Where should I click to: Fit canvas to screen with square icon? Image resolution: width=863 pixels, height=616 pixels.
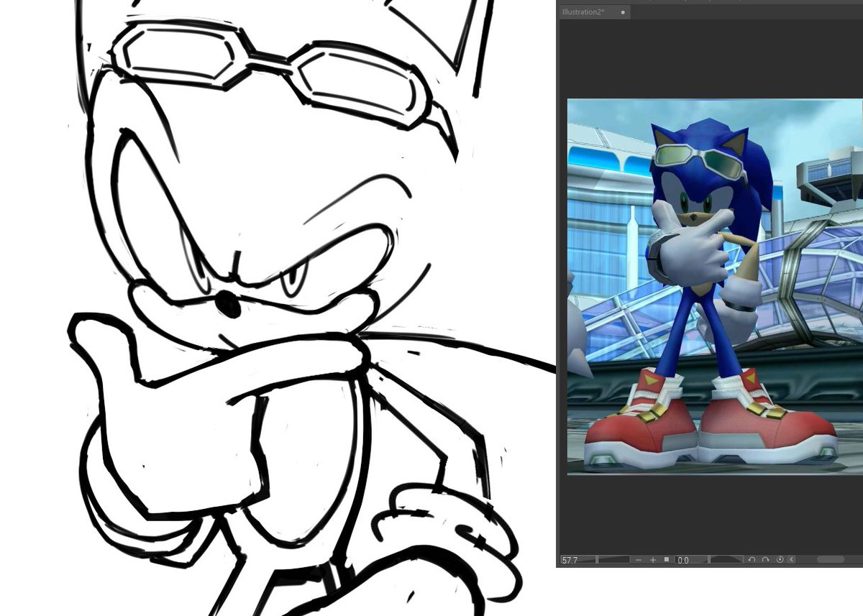pos(667,559)
